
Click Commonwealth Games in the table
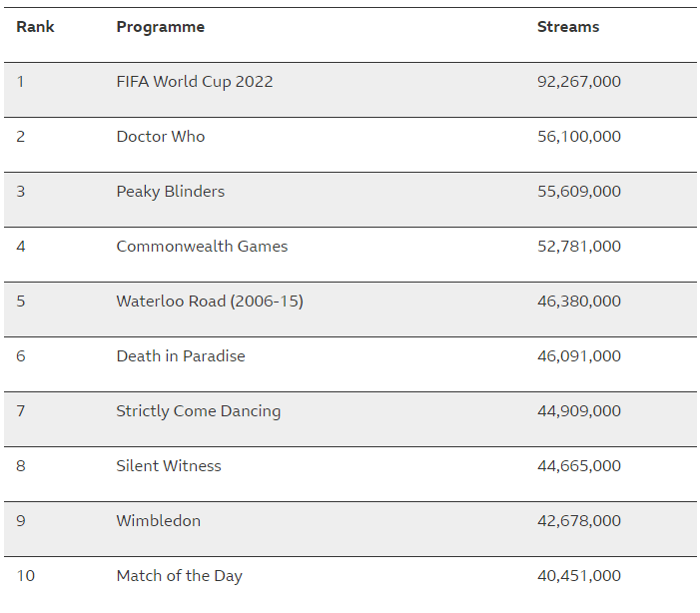click(202, 247)
